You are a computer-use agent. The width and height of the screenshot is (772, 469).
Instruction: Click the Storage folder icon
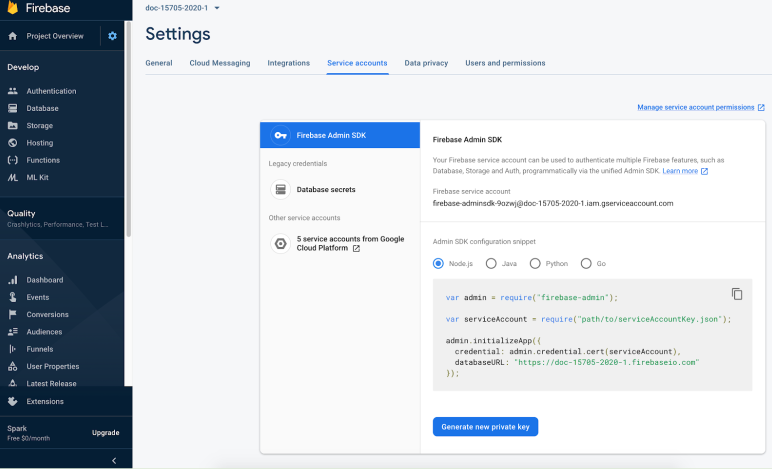pyautogui.click(x=13, y=125)
